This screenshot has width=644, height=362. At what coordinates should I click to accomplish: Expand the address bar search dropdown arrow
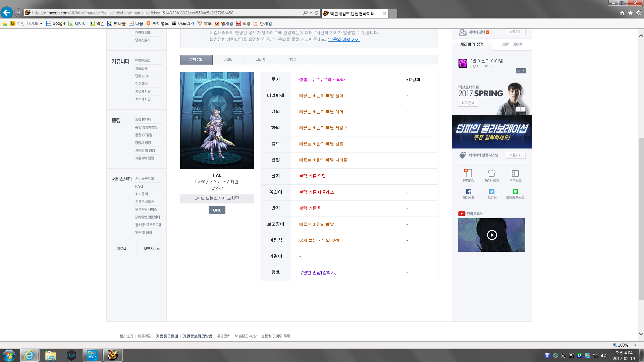pos(311,13)
